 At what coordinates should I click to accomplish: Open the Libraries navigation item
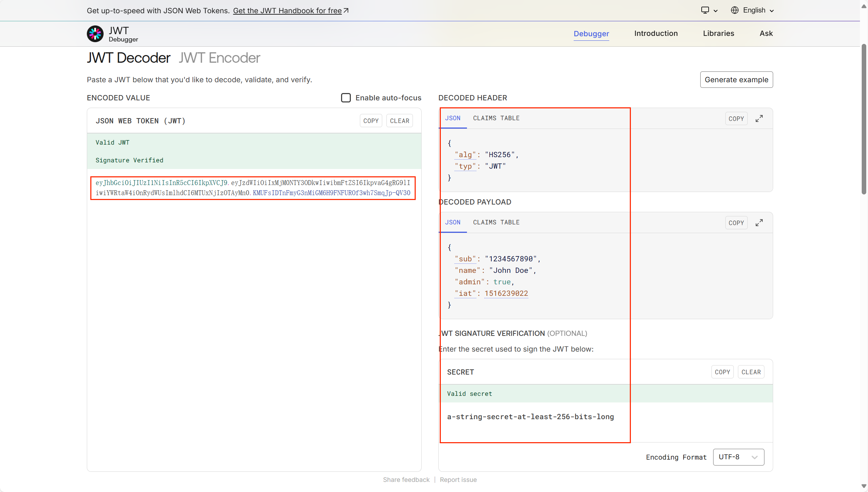[718, 33]
